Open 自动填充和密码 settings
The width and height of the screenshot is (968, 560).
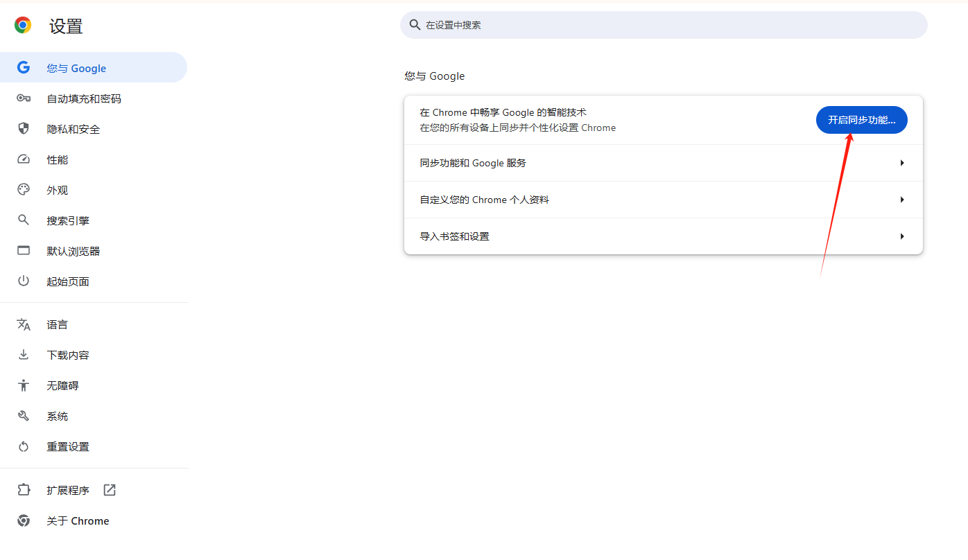pyautogui.click(x=94, y=98)
